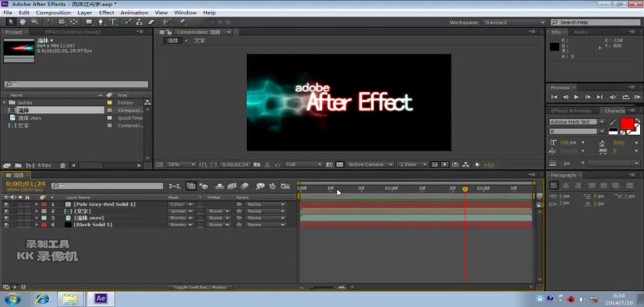
Task: Reset exposure icon in the viewer
Action: pos(477,164)
